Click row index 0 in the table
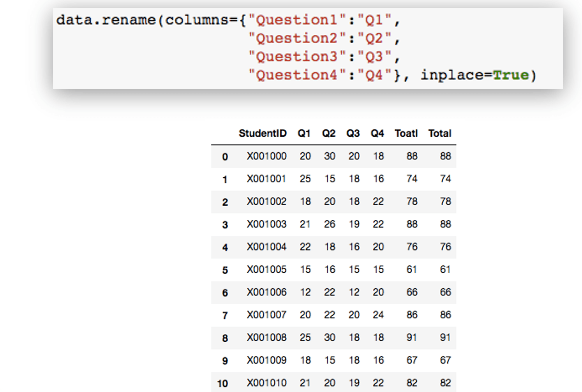 225,157
